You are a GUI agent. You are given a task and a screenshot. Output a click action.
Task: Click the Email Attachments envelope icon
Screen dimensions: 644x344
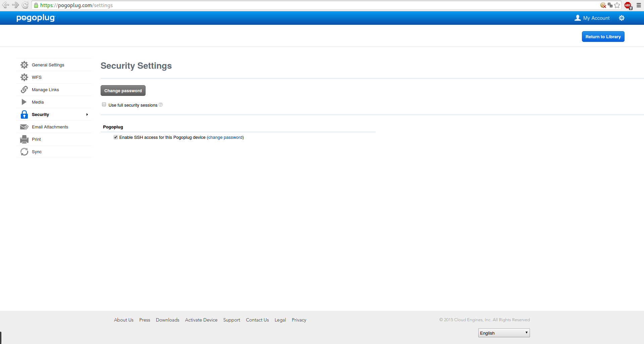(x=24, y=127)
